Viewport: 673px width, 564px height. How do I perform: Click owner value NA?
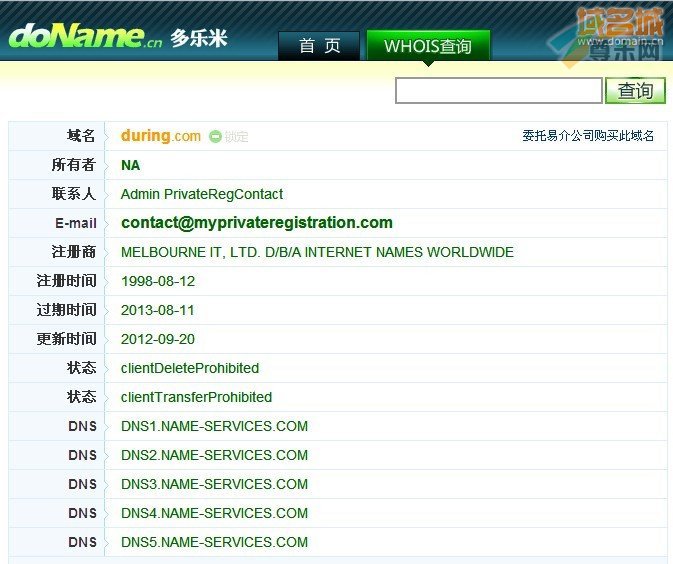(130, 165)
